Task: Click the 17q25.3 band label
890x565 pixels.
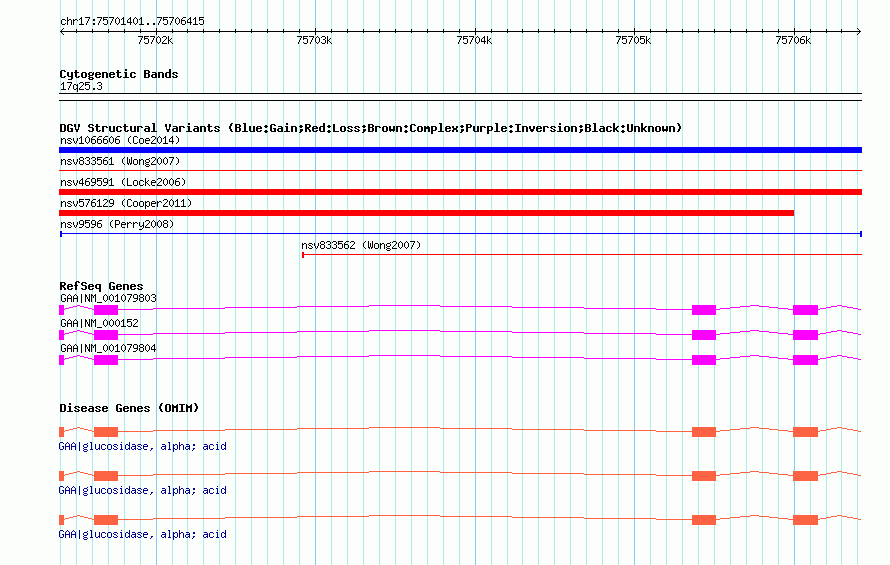Action: tap(81, 86)
